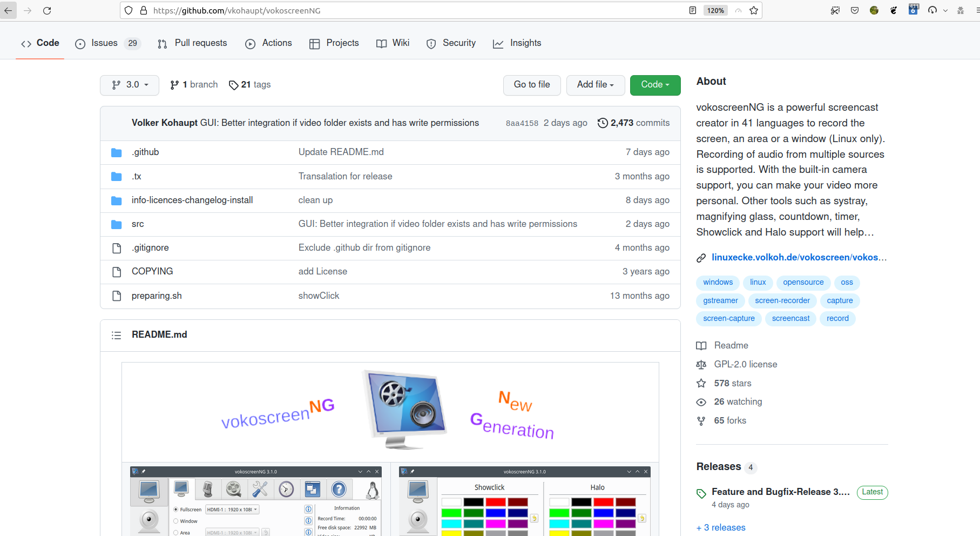This screenshot has height=536, width=980.
Task: Click the src folder icon
Action: tap(116, 224)
